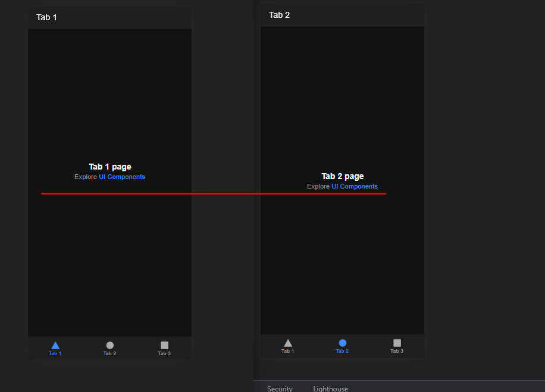Viewport: 545px width, 392px height.
Task: Click the blue circle icon in the Tab 2 screen
Action: [x=343, y=343]
